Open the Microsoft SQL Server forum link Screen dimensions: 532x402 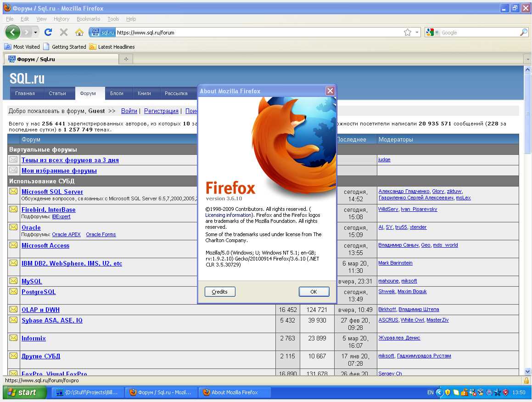(52, 192)
